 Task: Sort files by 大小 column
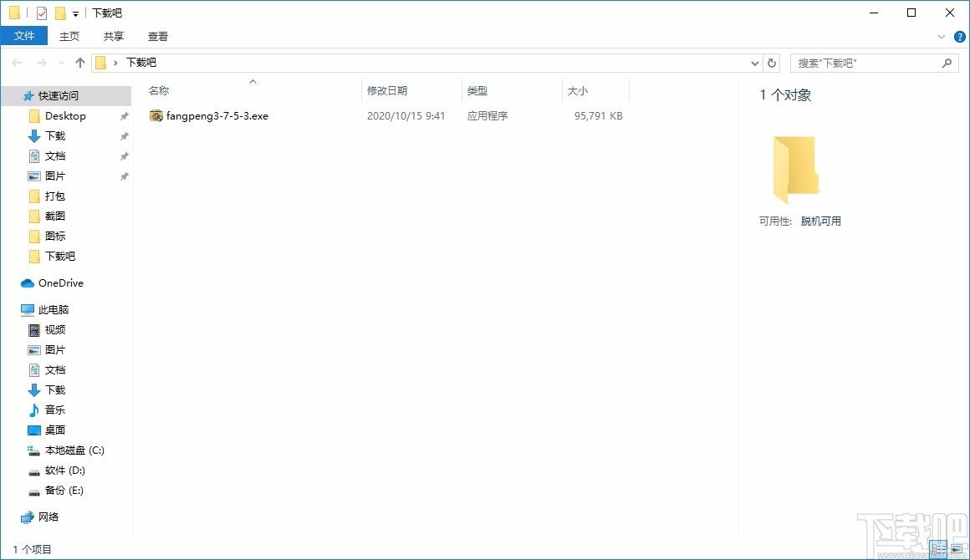pyautogui.click(x=577, y=90)
